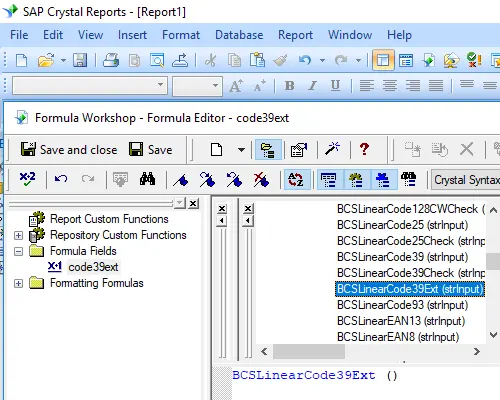Toggle underline formatting button
Viewport: 500px width, 400px height.
click(335, 86)
